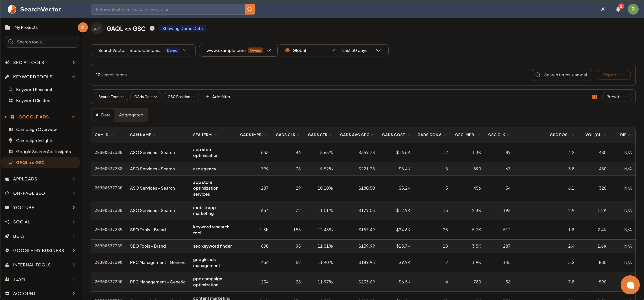The width and height of the screenshot is (644, 300).
Task: Sort by GADS CLK column
Action: pyautogui.click(x=288, y=135)
